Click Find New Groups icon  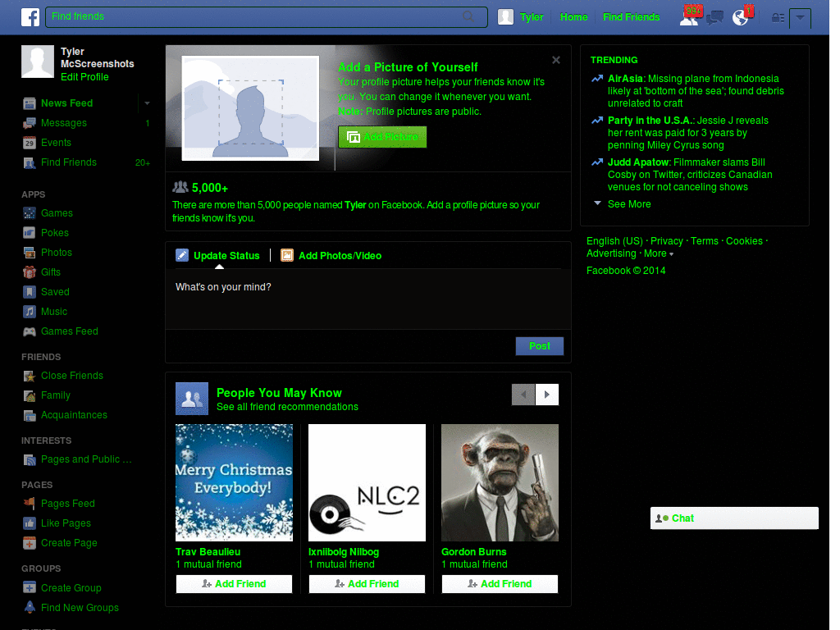pos(30,608)
